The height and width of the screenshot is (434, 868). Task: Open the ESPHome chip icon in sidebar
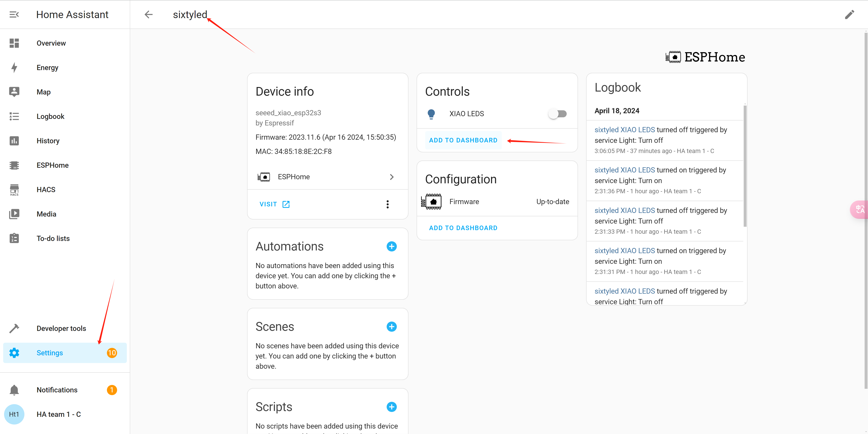pos(14,165)
